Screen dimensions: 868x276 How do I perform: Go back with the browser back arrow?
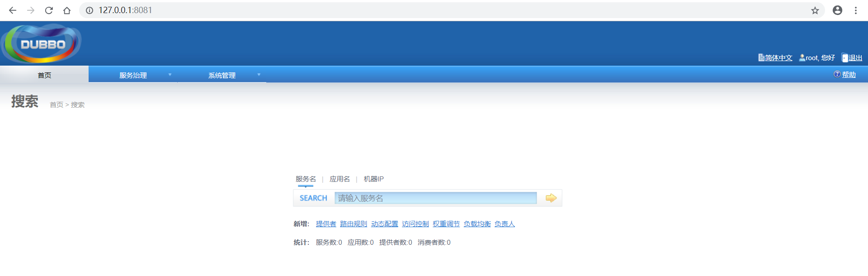tap(13, 10)
